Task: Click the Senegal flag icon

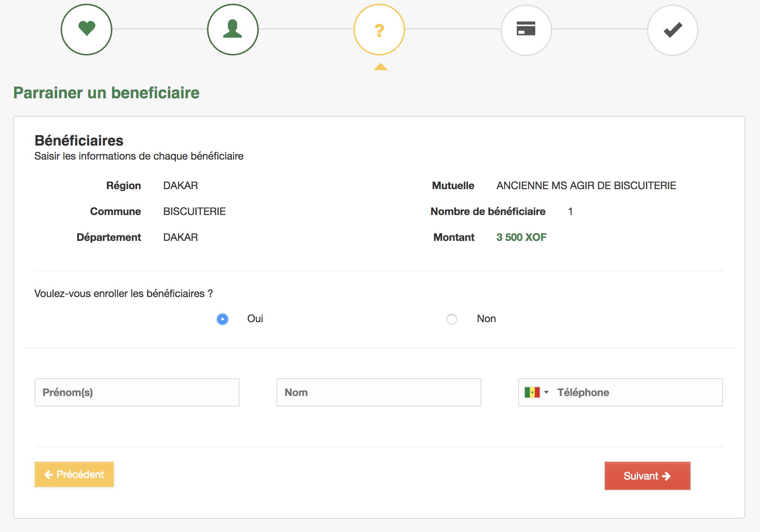Action: [x=532, y=392]
